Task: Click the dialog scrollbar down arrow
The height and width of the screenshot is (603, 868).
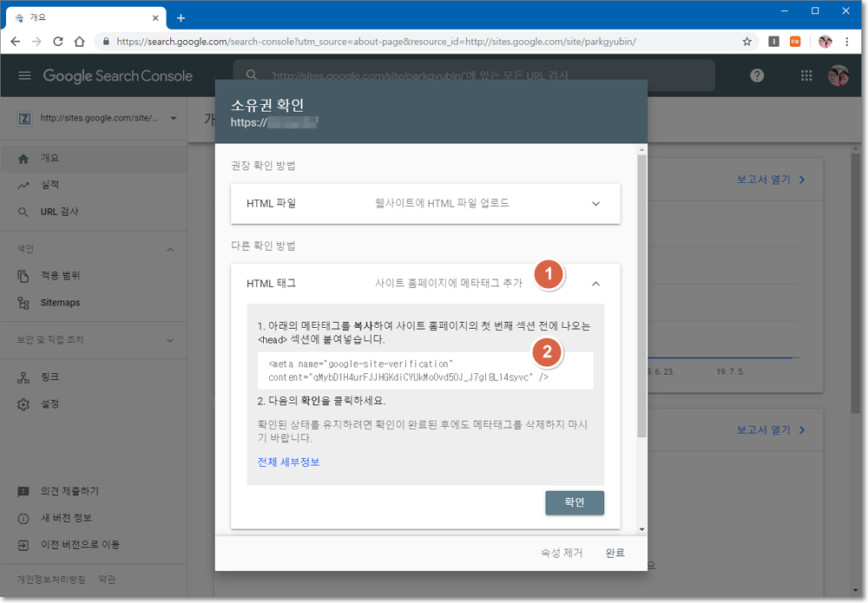Action: (641, 529)
